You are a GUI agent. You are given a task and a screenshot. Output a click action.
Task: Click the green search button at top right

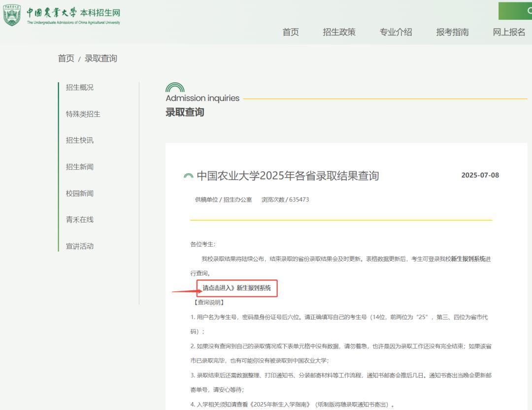(x=516, y=10)
